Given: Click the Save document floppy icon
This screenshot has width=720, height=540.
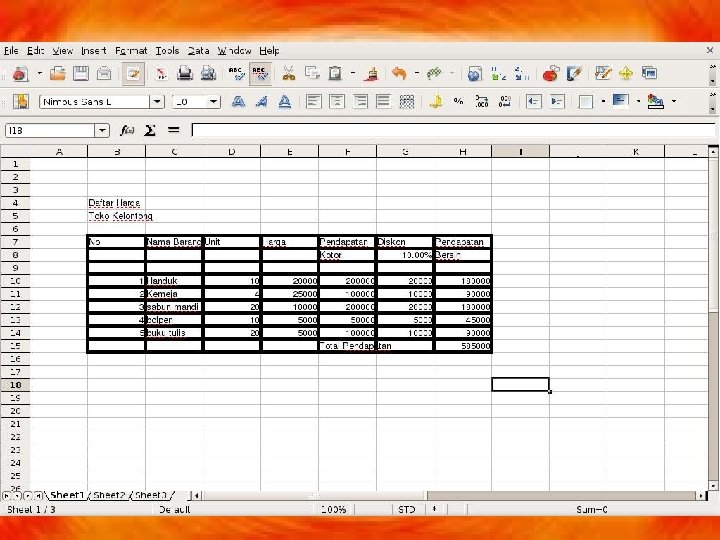Looking at the screenshot, I should pyautogui.click(x=81, y=73).
